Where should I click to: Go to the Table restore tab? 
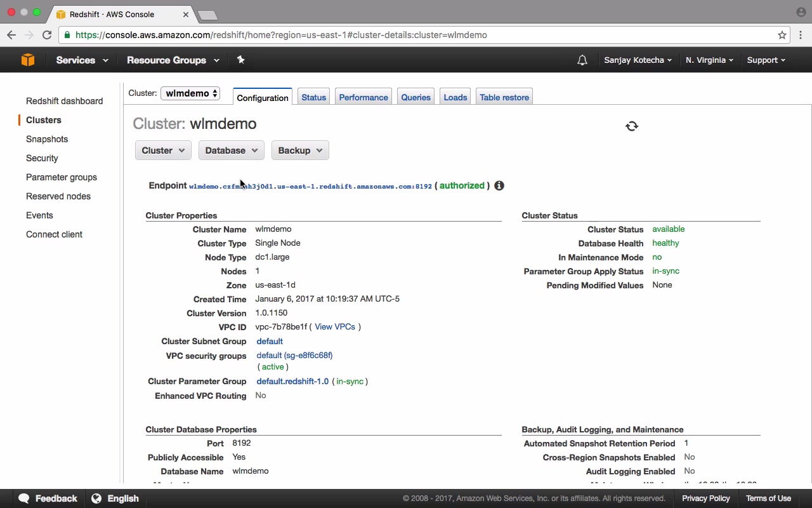pos(504,97)
